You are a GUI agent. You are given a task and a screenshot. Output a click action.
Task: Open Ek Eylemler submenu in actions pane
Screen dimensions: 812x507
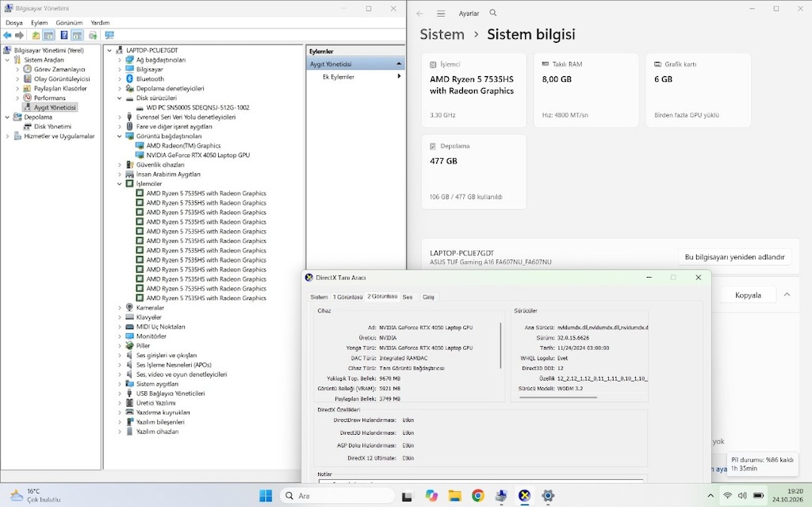355,77
